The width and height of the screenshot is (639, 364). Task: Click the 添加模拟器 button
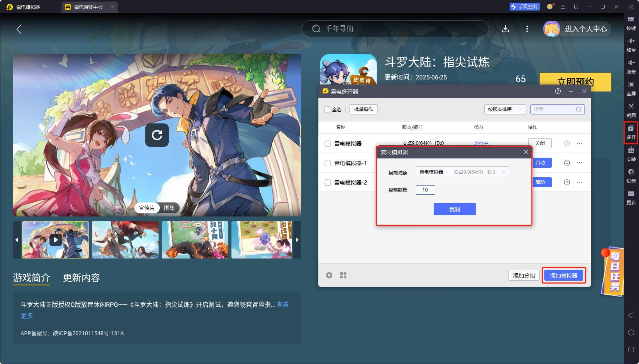[x=564, y=275]
